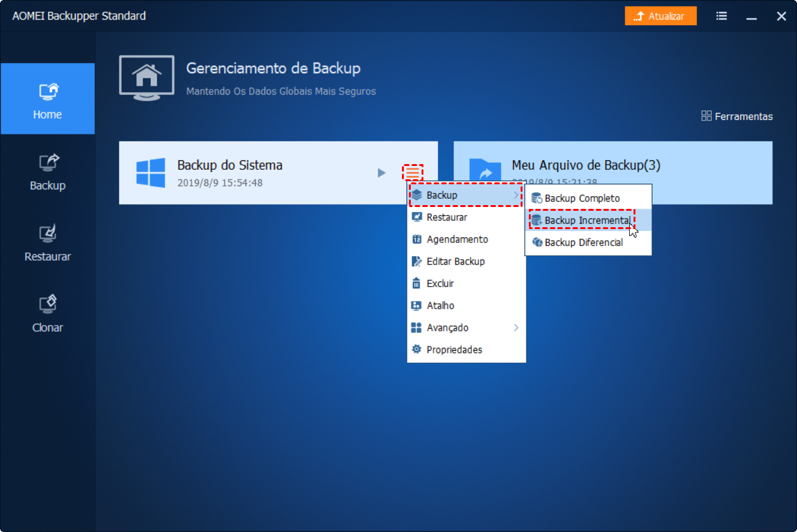
Task: Open Ferramentas tools
Action: (x=737, y=116)
